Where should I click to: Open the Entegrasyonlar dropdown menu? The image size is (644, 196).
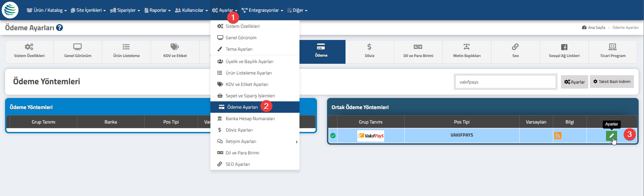(x=262, y=10)
